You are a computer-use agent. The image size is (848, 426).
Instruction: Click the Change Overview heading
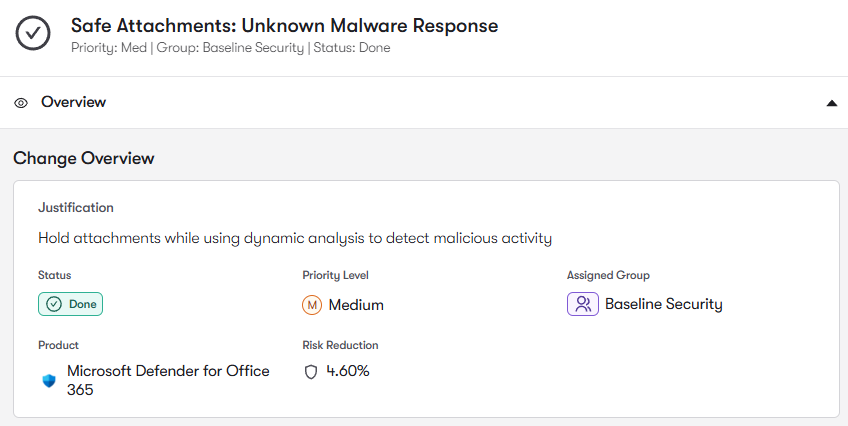84,158
